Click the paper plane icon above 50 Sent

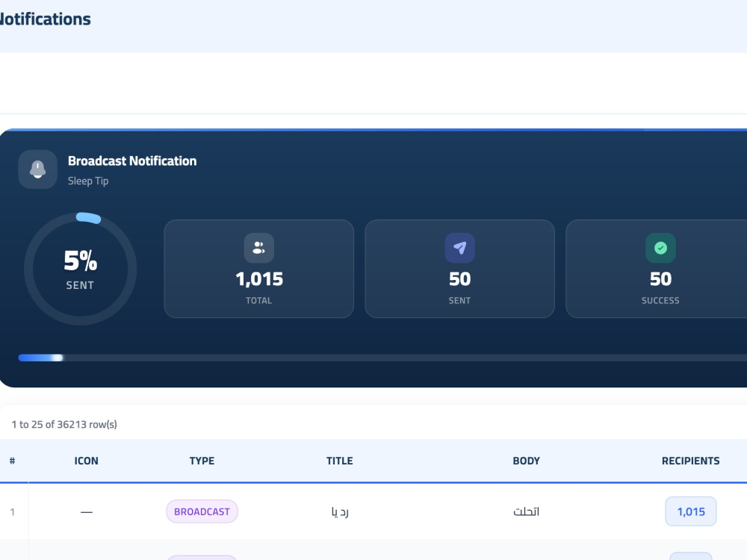click(459, 248)
